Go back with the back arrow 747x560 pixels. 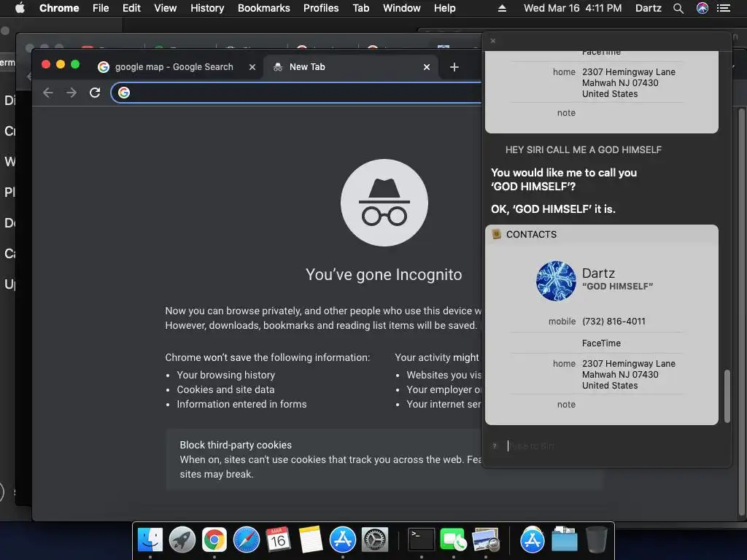(x=47, y=93)
